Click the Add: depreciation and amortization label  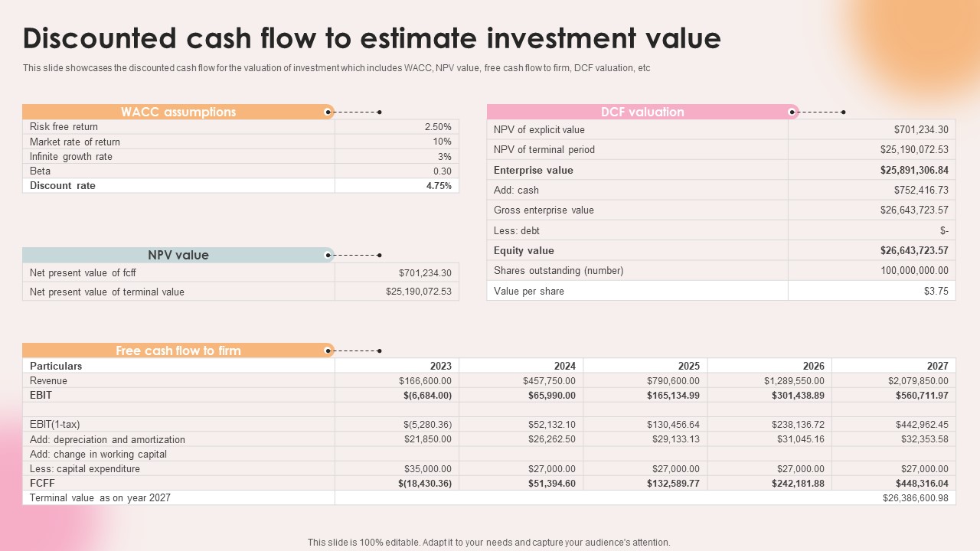107,439
